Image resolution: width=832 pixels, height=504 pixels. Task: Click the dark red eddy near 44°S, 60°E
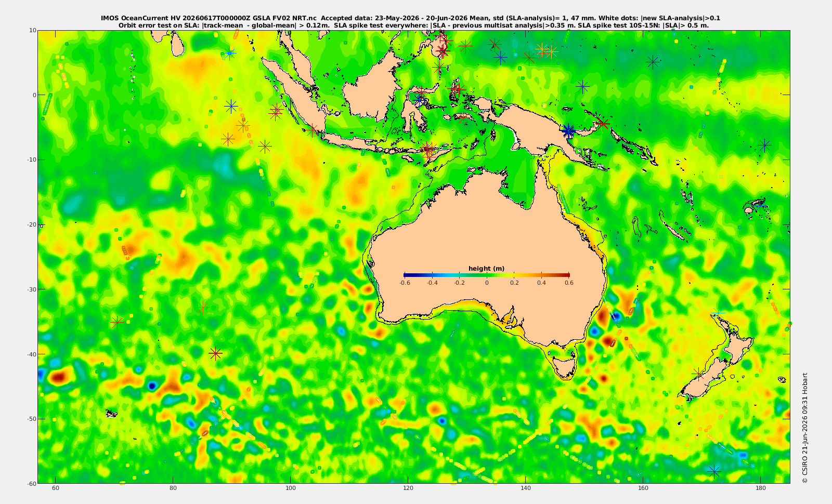click(57, 377)
